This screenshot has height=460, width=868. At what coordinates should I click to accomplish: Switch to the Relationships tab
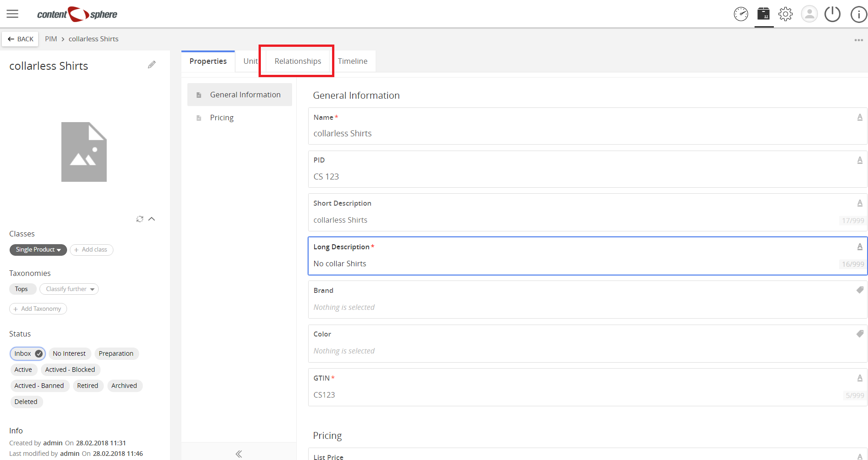pyautogui.click(x=298, y=61)
